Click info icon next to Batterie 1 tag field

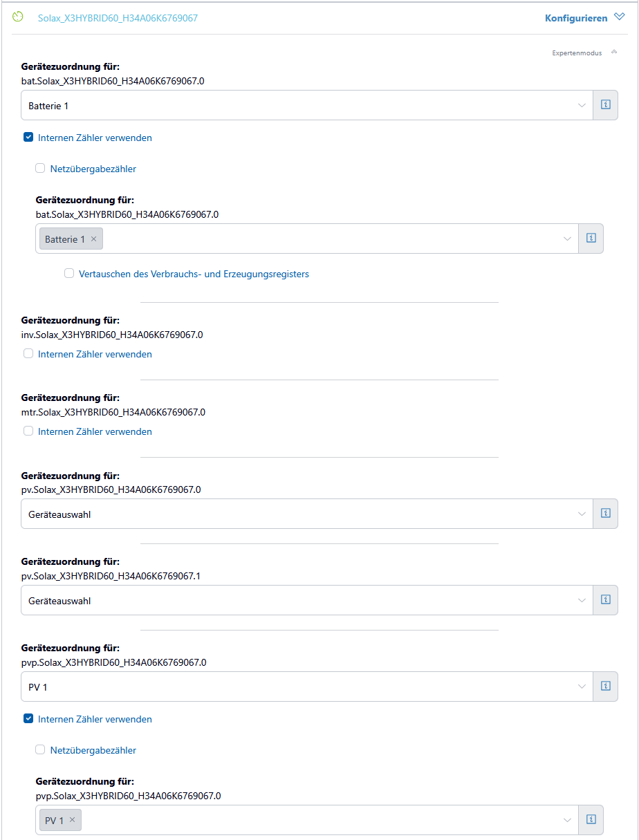(591, 239)
